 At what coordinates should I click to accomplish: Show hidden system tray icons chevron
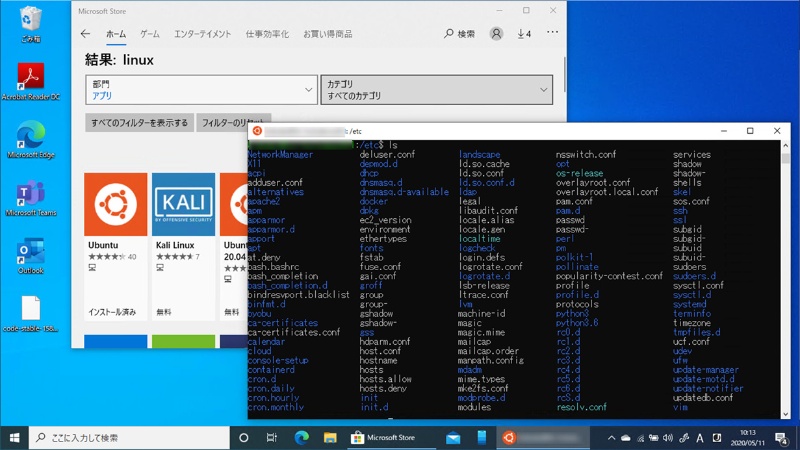pyautogui.click(x=612, y=438)
